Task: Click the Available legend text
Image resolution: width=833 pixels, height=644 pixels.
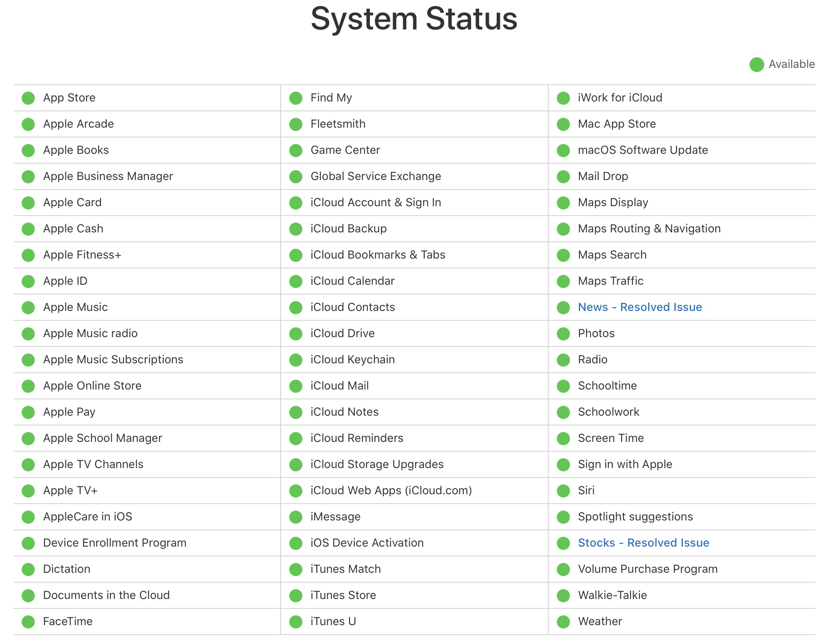Action: (791, 64)
